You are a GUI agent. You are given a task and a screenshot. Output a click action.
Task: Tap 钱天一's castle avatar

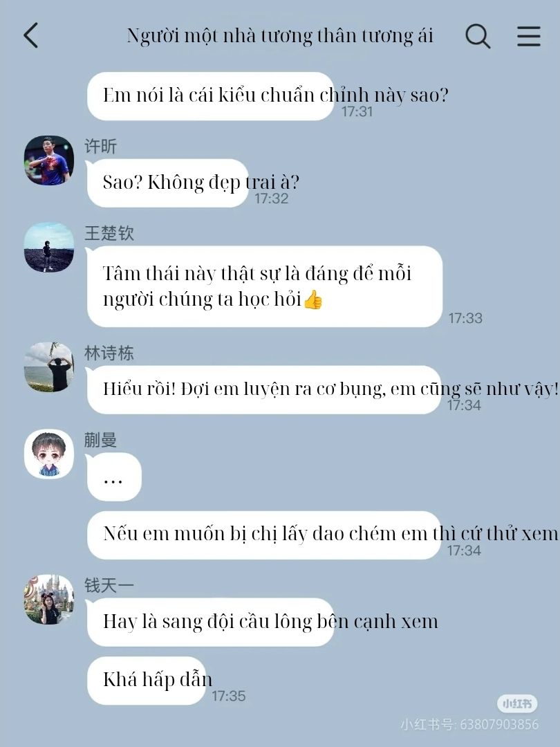pyautogui.click(x=49, y=599)
